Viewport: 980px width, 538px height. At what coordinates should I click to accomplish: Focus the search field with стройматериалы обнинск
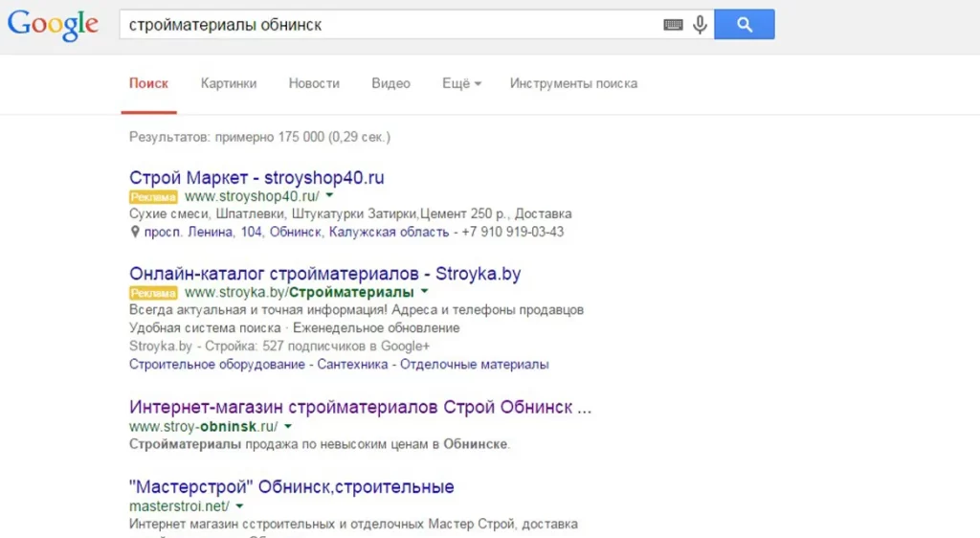[x=390, y=25]
